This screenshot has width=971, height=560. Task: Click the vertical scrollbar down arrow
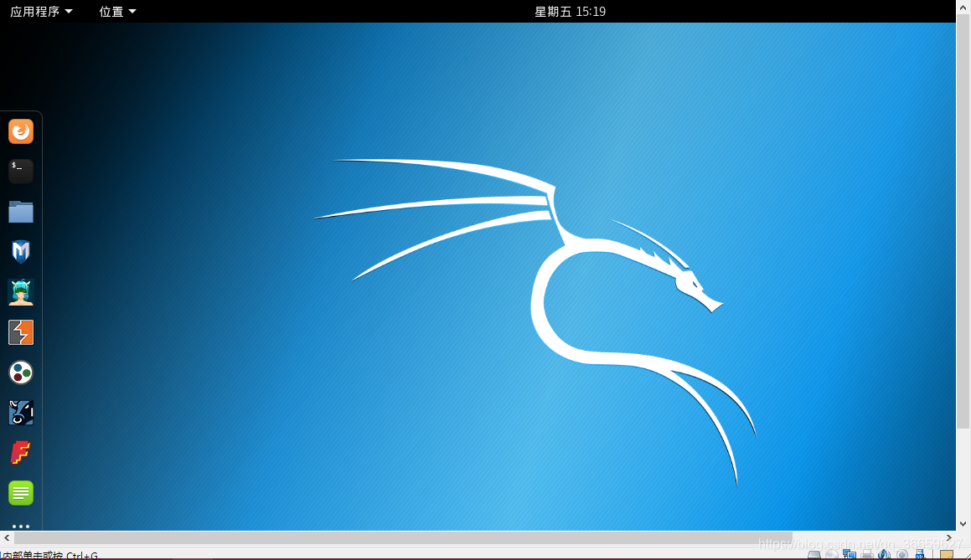pyautogui.click(x=963, y=523)
